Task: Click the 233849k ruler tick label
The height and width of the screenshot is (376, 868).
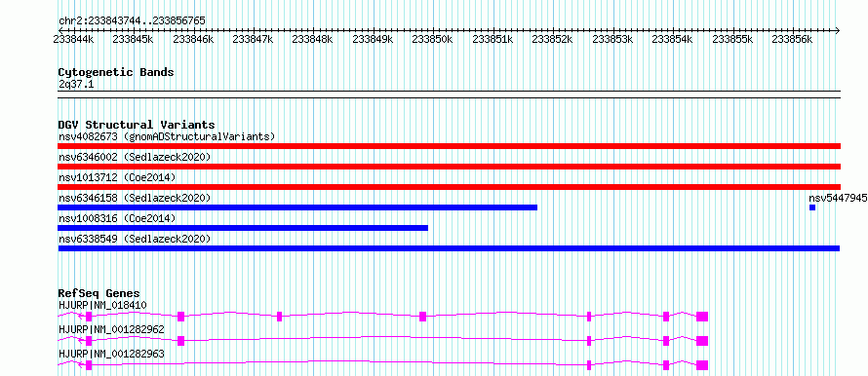Action: [x=374, y=39]
